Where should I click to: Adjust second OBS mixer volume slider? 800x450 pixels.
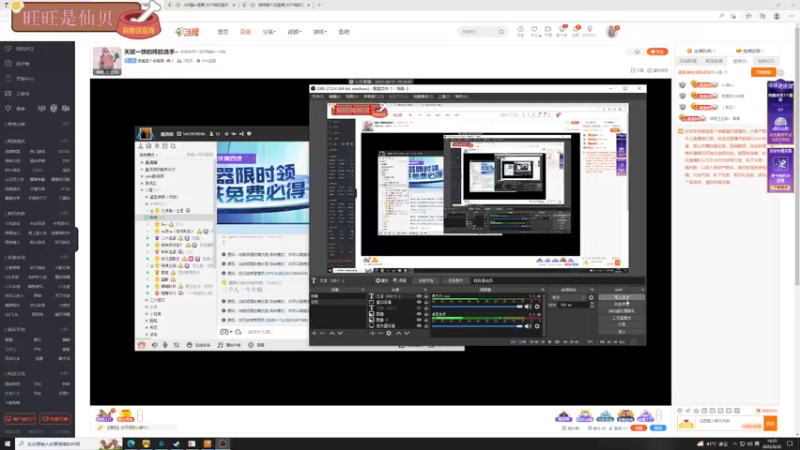[x=478, y=326]
